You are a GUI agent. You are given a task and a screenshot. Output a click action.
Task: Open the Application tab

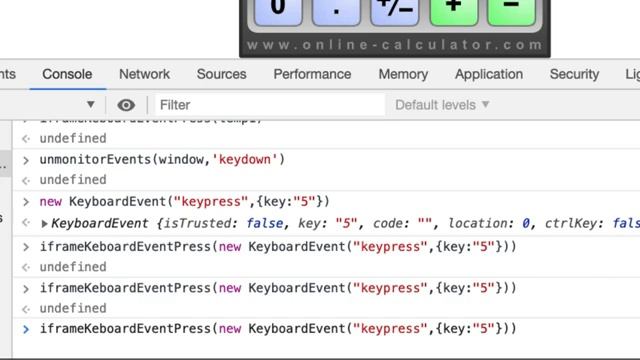click(x=489, y=74)
